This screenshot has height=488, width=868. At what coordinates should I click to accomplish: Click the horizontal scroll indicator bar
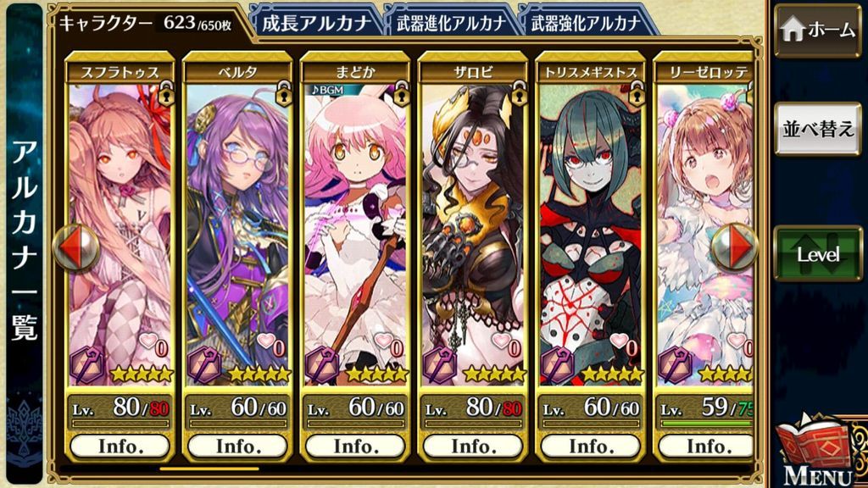pyautogui.click(x=209, y=469)
